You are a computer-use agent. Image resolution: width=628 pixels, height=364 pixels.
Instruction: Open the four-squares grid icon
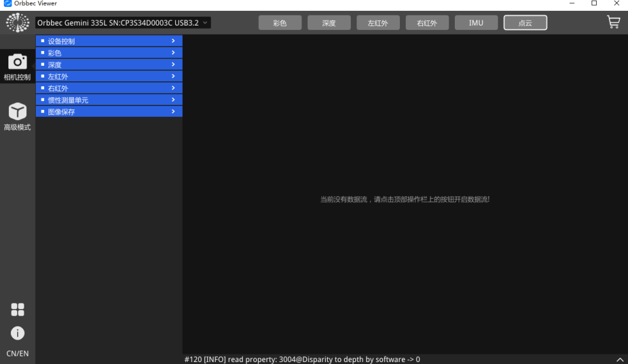(17, 310)
